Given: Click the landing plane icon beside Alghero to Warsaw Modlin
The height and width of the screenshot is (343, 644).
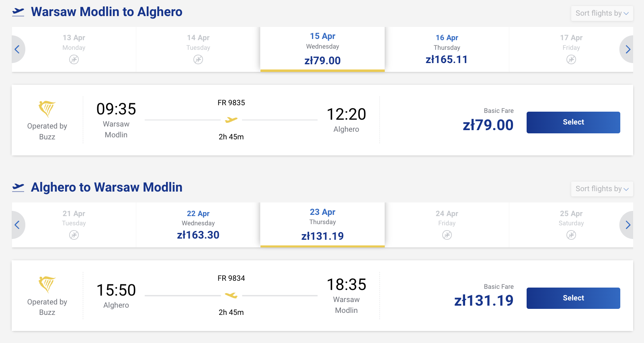Looking at the screenshot, I should coord(18,187).
